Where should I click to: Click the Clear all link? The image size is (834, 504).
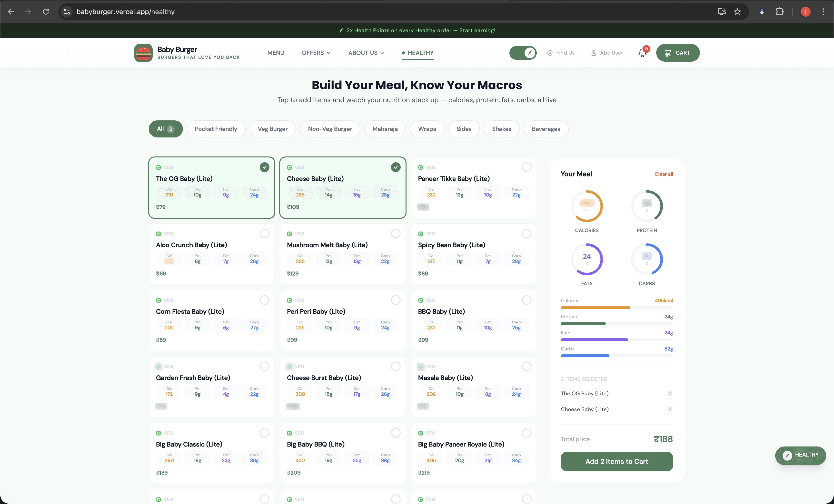pos(663,174)
